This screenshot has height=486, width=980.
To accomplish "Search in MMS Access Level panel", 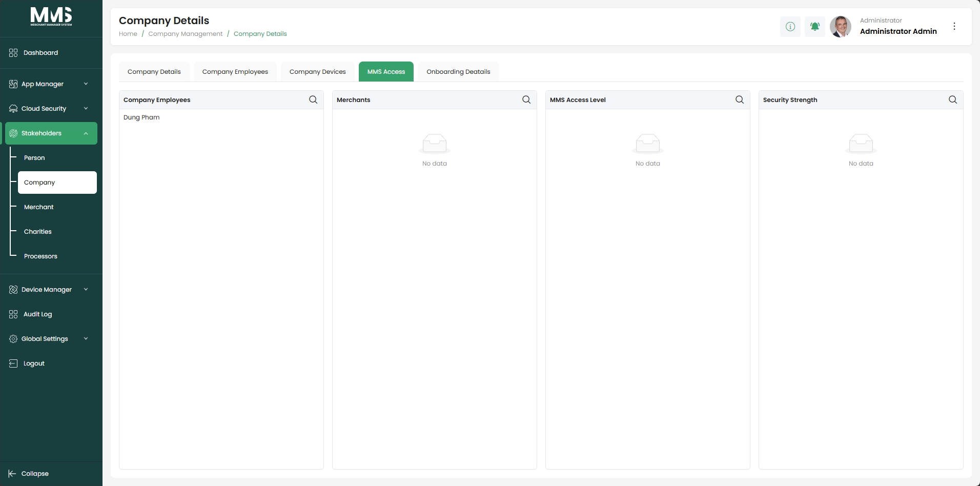I will [740, 100].
